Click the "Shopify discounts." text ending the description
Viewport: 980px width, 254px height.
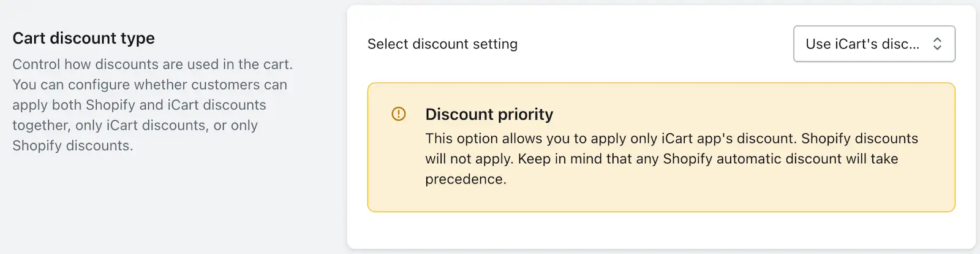tap(72, 145)
